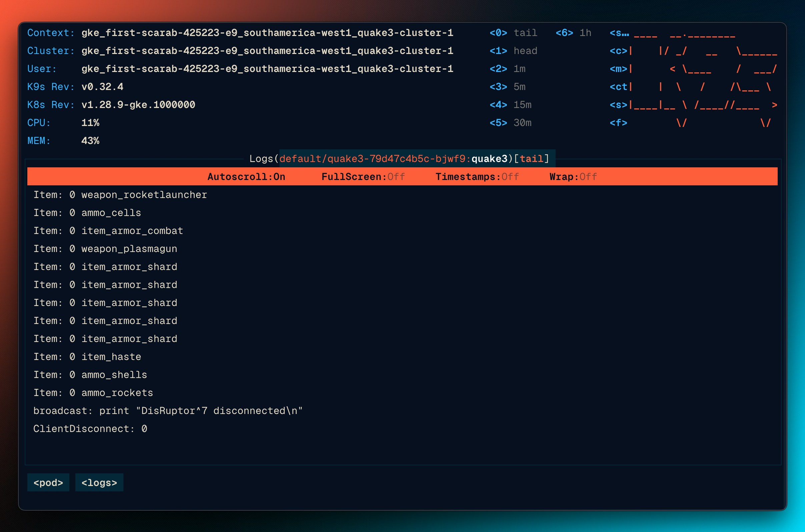Click the weapon_rocketlauncher log line
Screen dimensions: 805x532
[x=120, y=195]
